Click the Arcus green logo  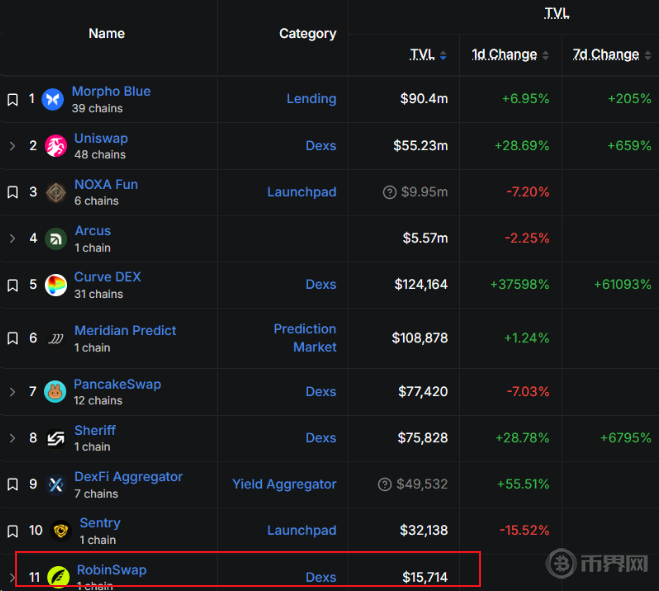pyautogui.click(x=56, y=239)
